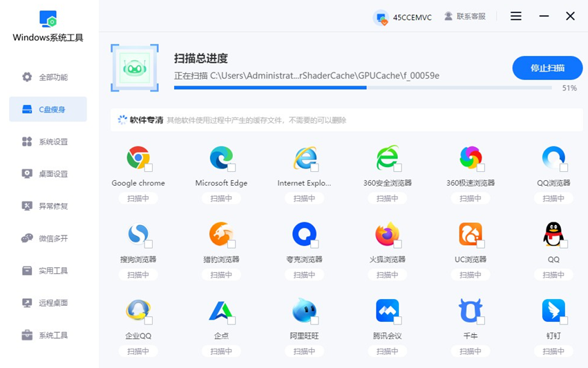Click the Internet Explorer icon
Screen dimensions: 588x368
[x=305, y=157]
